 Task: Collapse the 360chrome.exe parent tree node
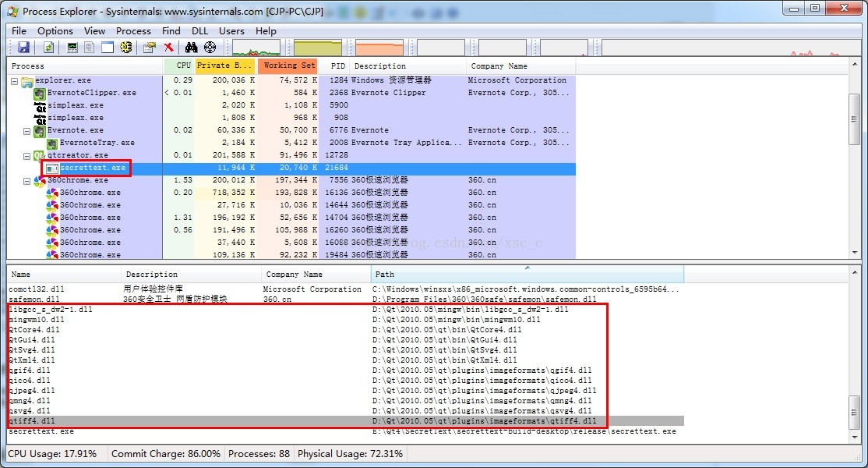tap(26, 181)
